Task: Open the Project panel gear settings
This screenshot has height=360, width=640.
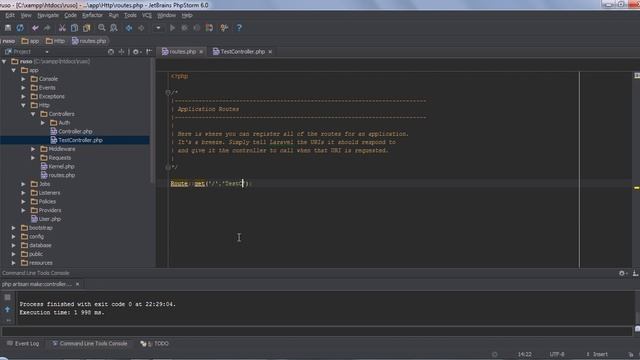Action: point(136,52)
